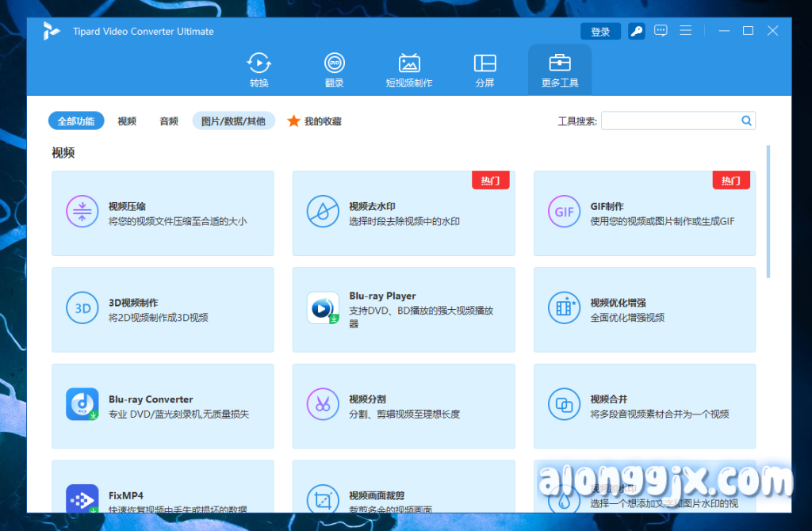Switch to the 转换 (Convert) tab
The height and width of the screenshot is (531, 812).
[259, 70]
